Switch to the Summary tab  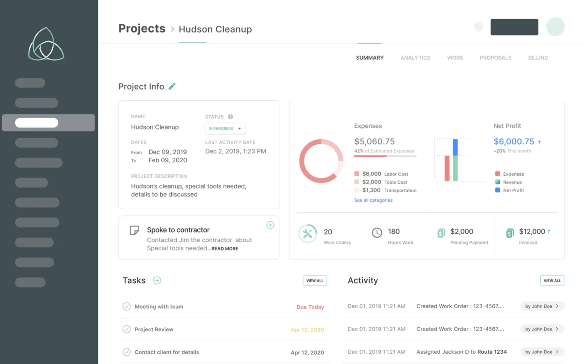(370, 58)
